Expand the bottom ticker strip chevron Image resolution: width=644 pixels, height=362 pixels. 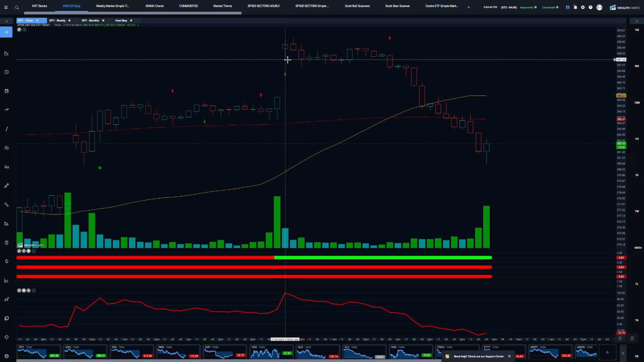point(623,353)
